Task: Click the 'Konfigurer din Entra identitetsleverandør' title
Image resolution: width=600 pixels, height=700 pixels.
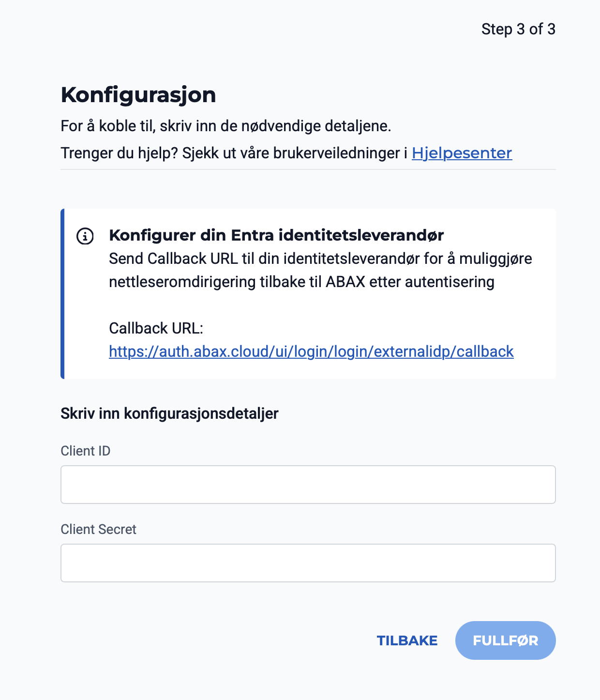Action: point(276,235)
